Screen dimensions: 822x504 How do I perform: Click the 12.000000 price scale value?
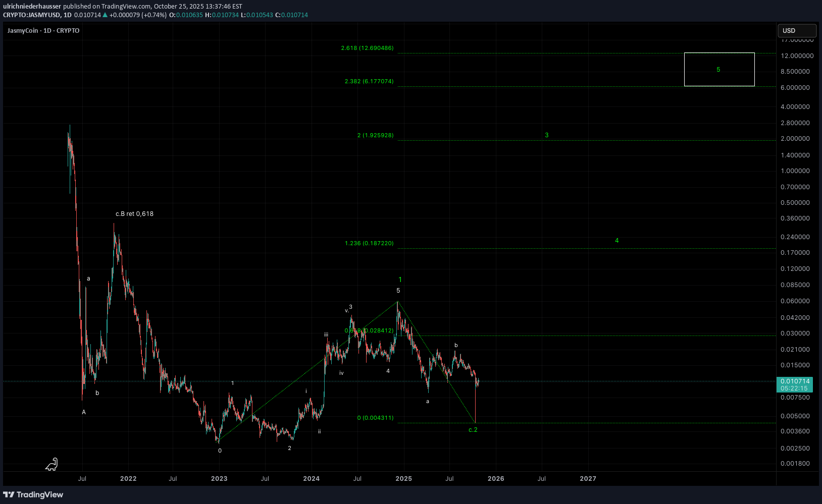(x=797, y=56)
